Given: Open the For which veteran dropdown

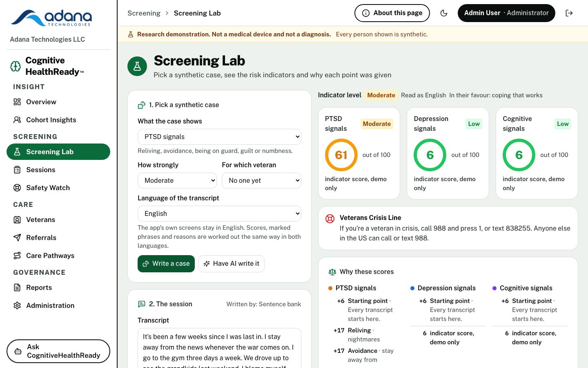Looking at the screenshot, I should [x=261, y=180].
